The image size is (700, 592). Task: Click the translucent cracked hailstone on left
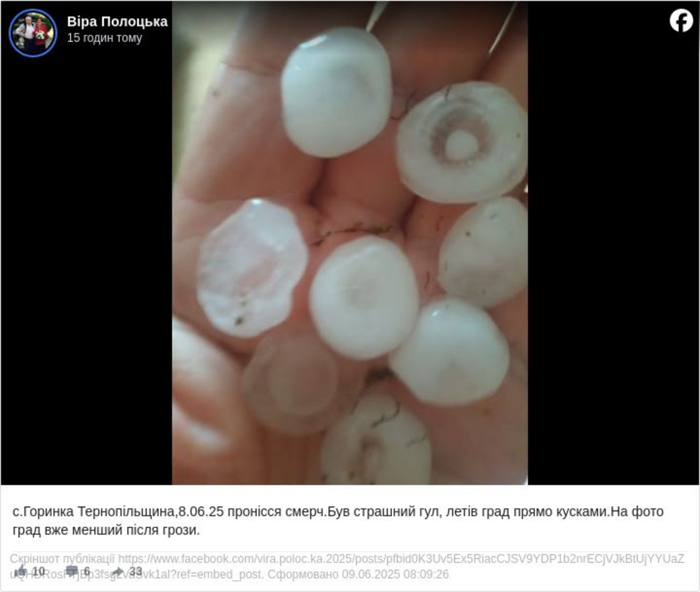pos(252,268)
